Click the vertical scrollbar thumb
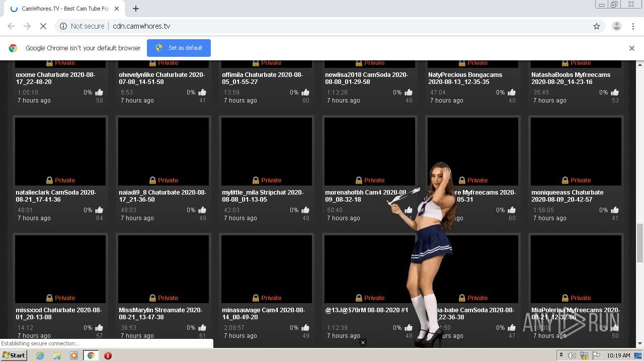This screenshot has width=644, height=362. 640,243
